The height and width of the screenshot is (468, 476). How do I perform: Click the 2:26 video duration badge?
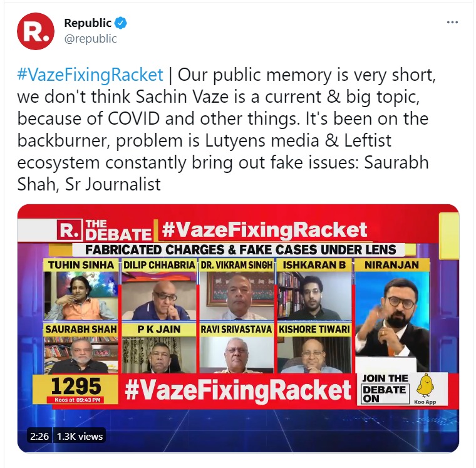coord(39,436)
